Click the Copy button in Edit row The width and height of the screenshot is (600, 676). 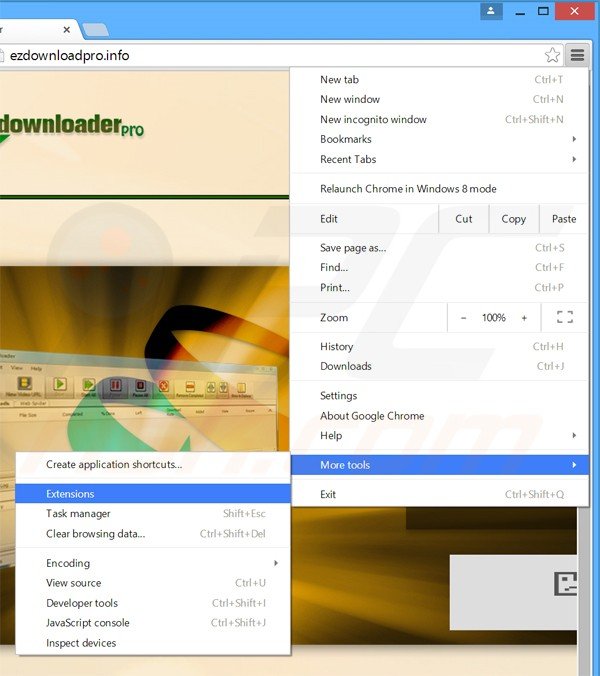click(514, 219)
